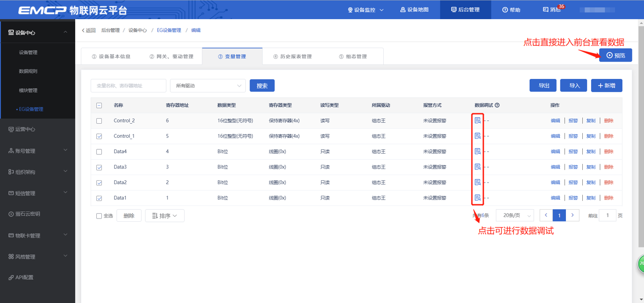The image size is (644, 303).
Task: Open data debug icon for Data3
Action: coord(478,167)
